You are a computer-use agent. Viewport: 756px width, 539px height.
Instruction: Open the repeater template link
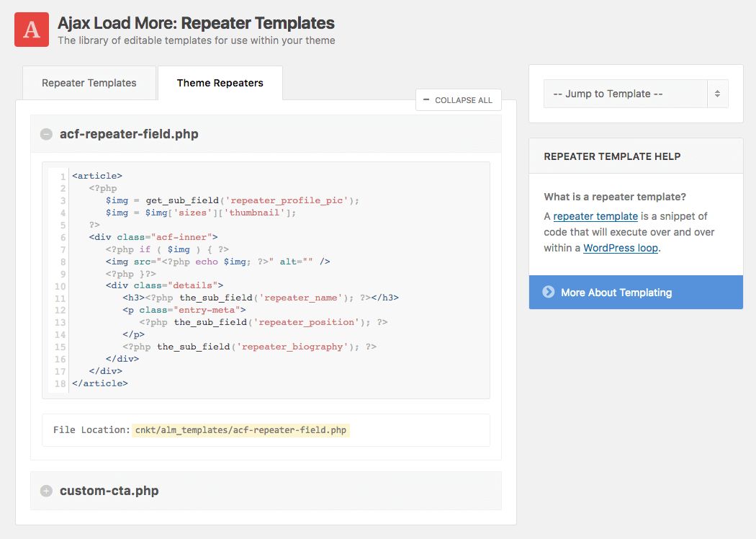[x=595, y=216]
